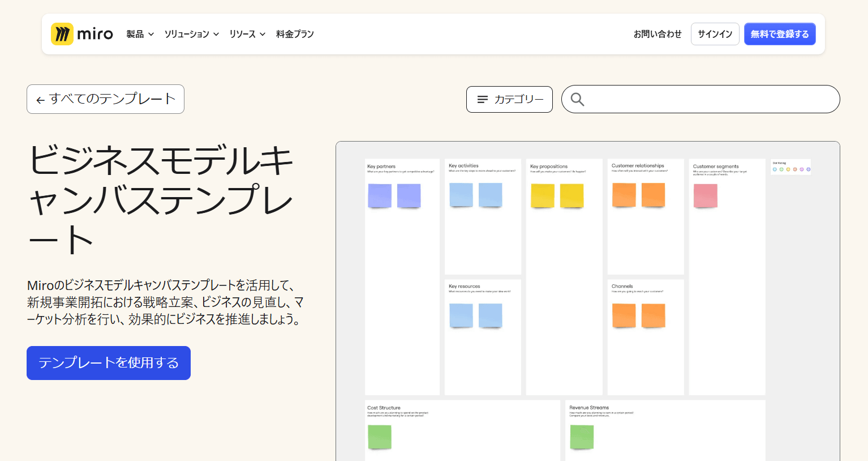The image size is (868, 461).
Task: Click 無料で登録する button
Action: coord(780,34)
